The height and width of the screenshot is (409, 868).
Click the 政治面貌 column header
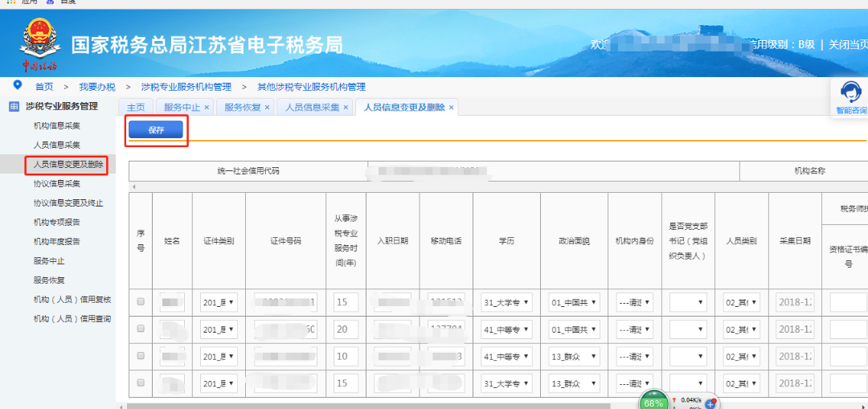tap(574, 241)
